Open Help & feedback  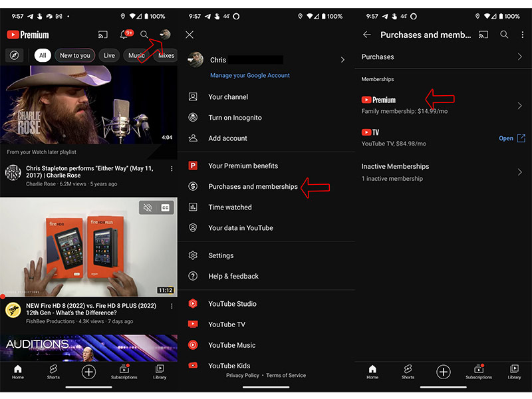pyautogui.click(x=266, y=276)
